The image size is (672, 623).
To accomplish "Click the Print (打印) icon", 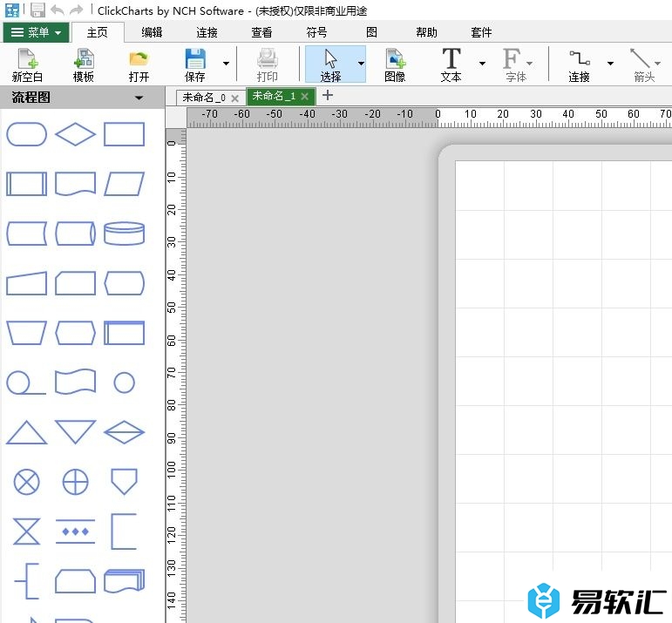I will click(268, 64).
